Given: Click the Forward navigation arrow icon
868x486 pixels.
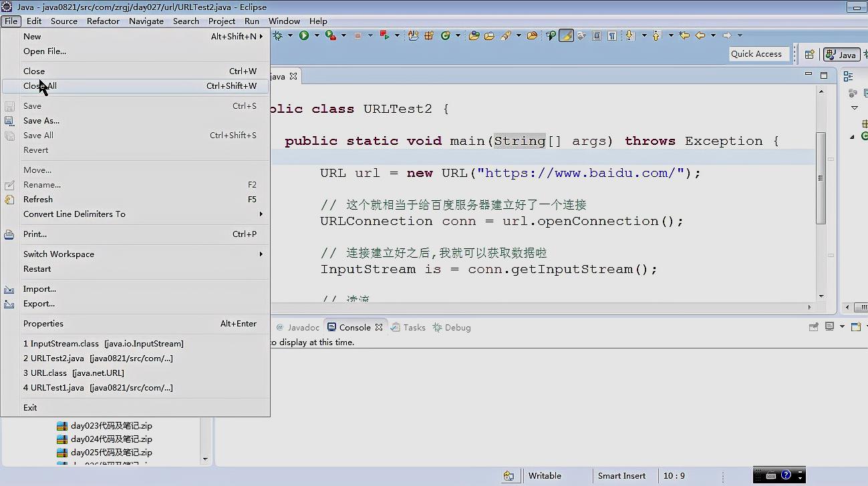Looking at the screenshot, I should [728, 35].
